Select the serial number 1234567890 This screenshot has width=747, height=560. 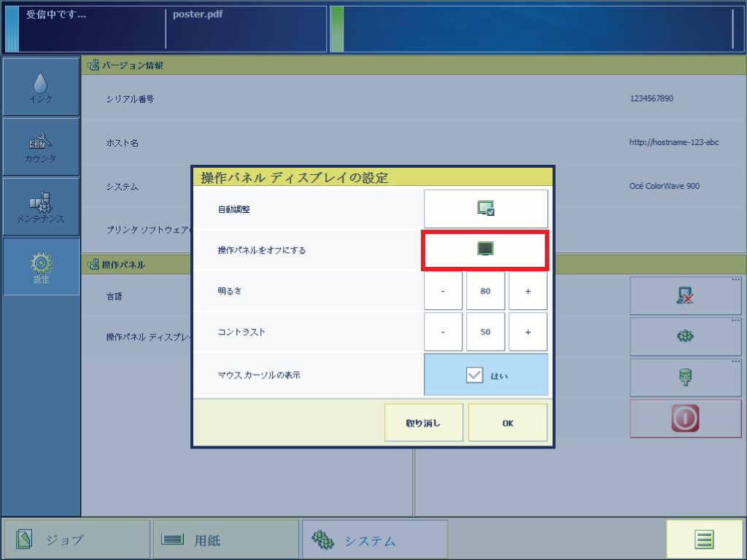pyautogui.click(x=651, y=98)
